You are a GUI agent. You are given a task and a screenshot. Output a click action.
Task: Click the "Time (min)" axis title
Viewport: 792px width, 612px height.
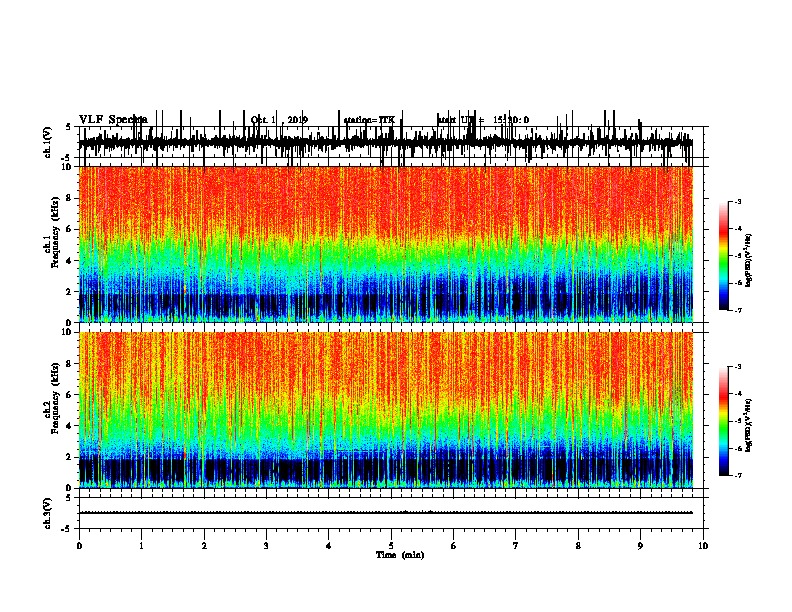click(400, 555)
